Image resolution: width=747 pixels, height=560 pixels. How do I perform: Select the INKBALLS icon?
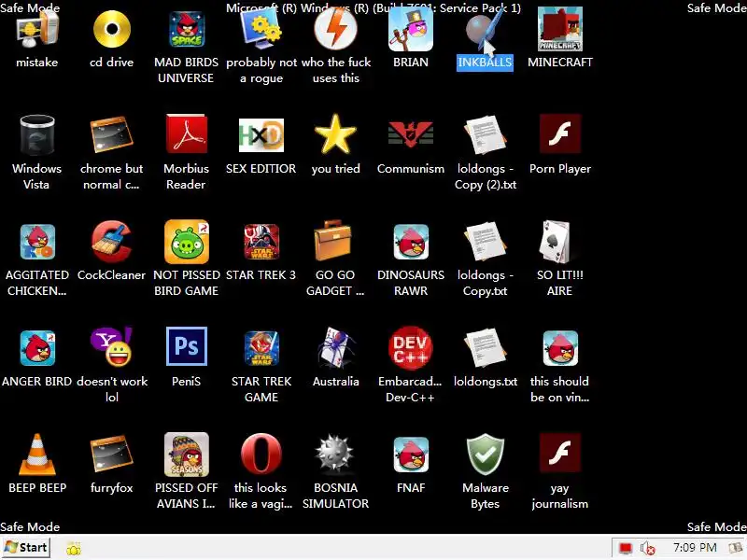tap(485, 30)
